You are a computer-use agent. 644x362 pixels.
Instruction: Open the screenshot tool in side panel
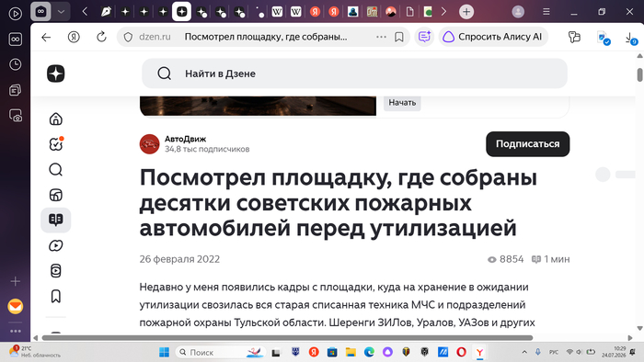pos(16,116)
